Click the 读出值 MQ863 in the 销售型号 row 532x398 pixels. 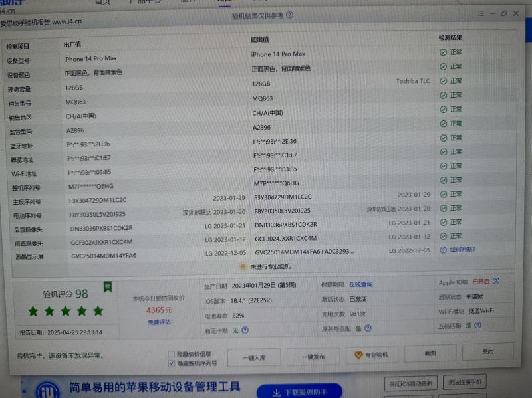click(x=263, y=98)
